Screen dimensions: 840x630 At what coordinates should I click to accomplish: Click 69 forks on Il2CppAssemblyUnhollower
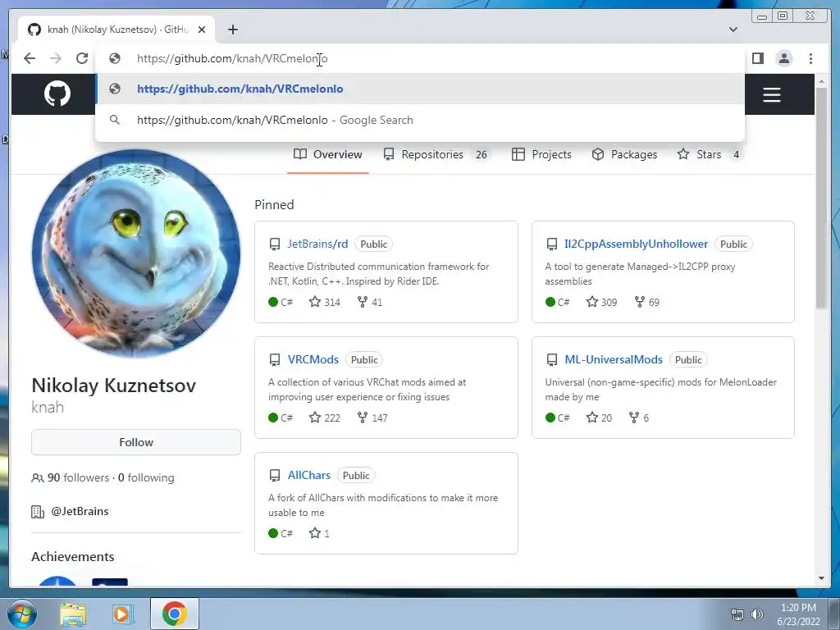[x=646, y=302]
